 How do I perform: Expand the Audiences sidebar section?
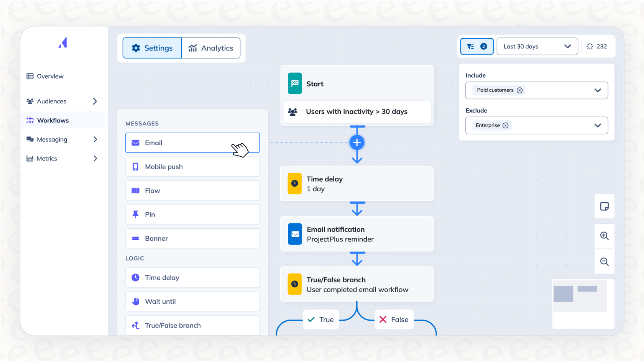95,101
